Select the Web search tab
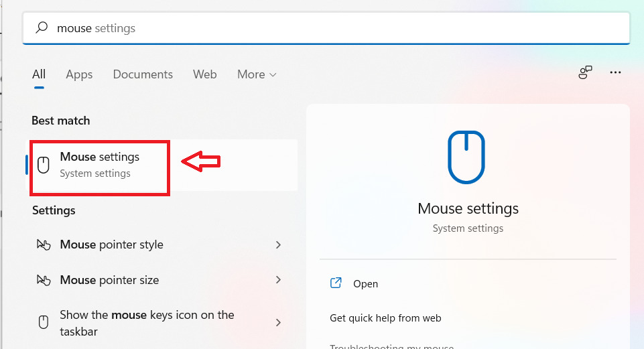This screenshot has height=349, width=644. [205, 74]
